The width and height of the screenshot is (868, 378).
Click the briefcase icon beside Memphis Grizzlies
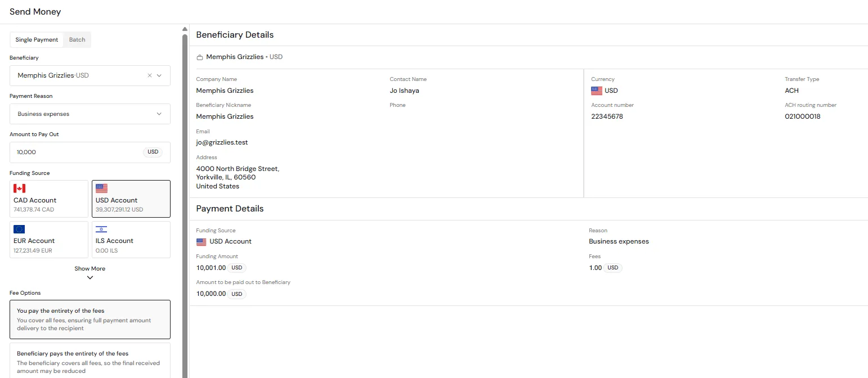pos(200,57)
